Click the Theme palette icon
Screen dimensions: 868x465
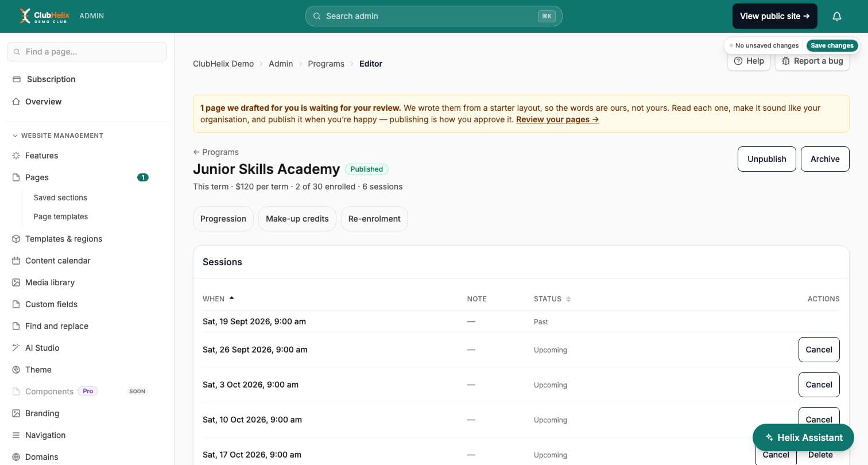16,370
